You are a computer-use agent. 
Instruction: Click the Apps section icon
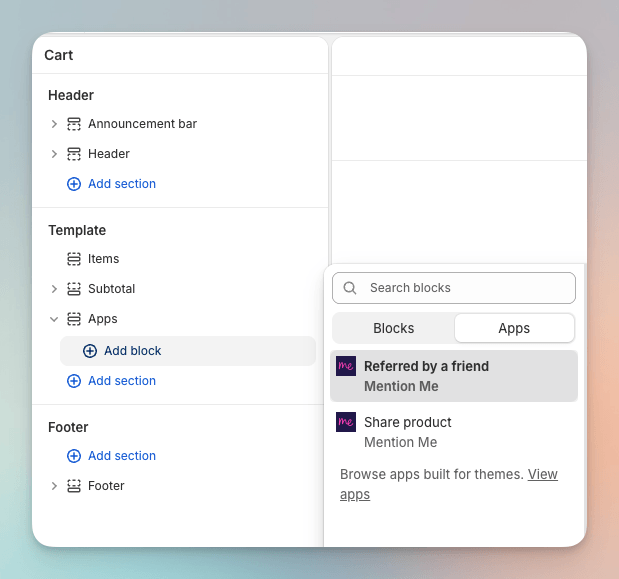[x=74, y=319]
